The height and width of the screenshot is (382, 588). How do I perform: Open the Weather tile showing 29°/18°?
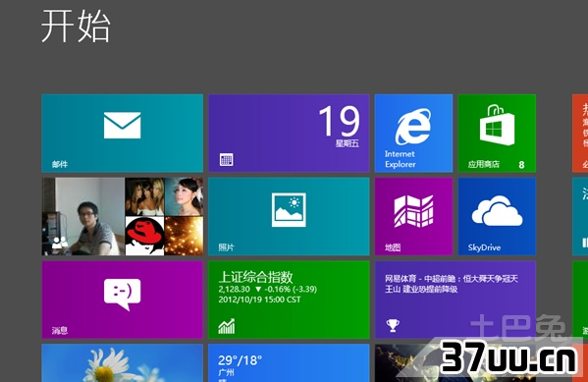click(x=289, y=363)
